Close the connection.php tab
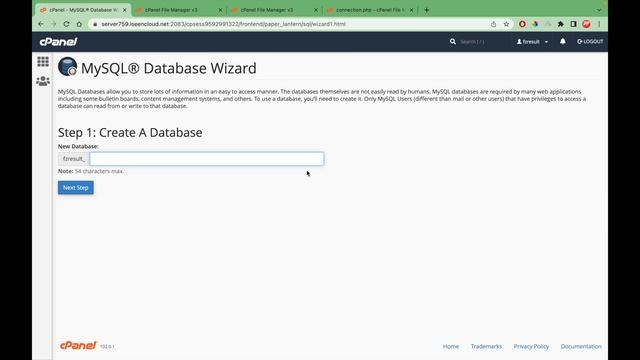 (411, 10)
